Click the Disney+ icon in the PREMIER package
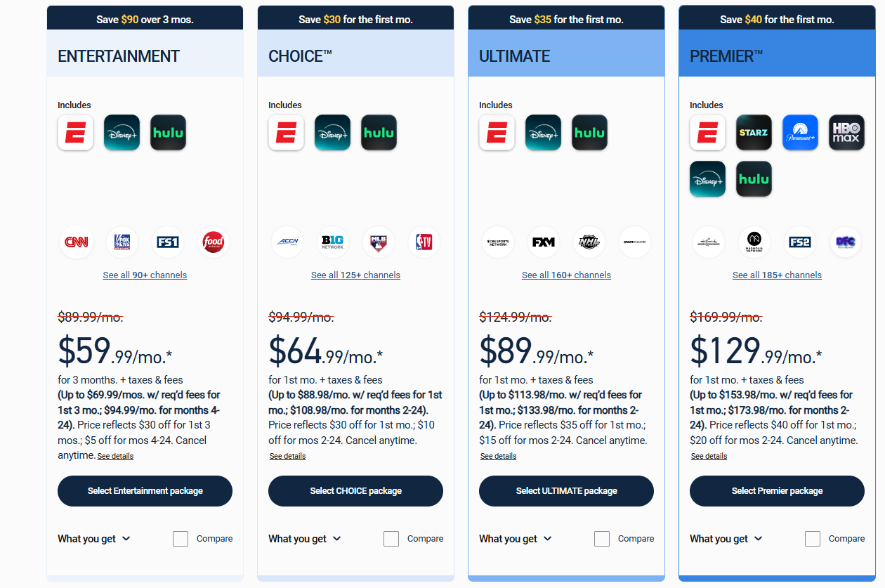 [707, 179]
